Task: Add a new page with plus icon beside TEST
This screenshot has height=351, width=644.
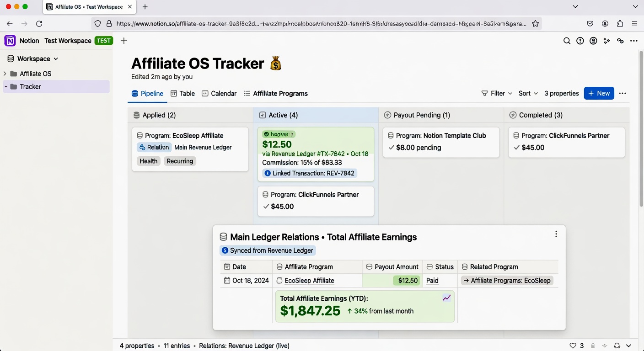Action: 123,41
